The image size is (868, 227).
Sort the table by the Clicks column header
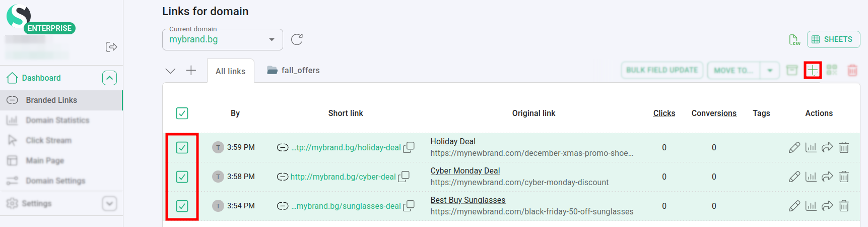[664, 113]
